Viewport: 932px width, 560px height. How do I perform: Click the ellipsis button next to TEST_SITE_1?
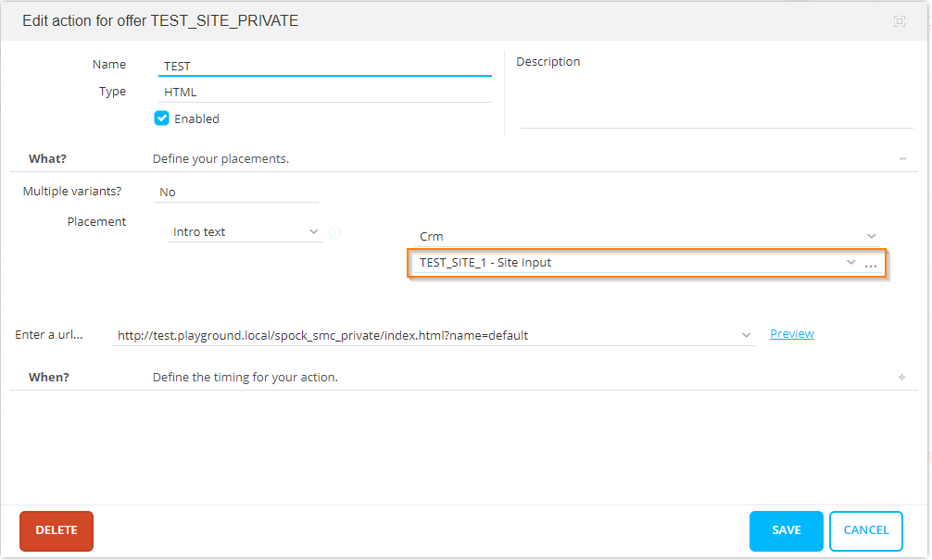click(871, 264)
